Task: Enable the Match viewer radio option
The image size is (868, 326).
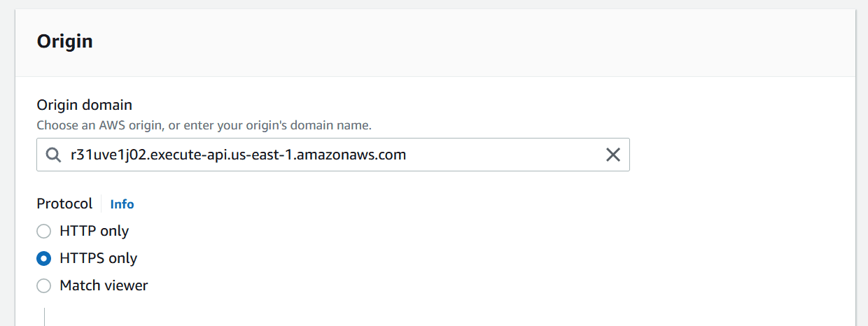Action: coord(44,285)
